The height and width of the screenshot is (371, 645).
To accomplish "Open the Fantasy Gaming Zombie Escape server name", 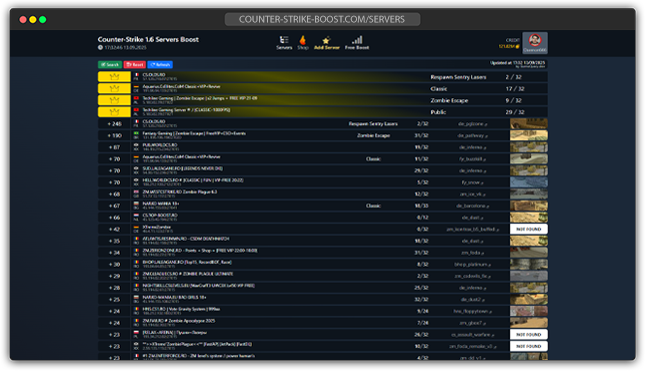I will click(x=194, y=133).
